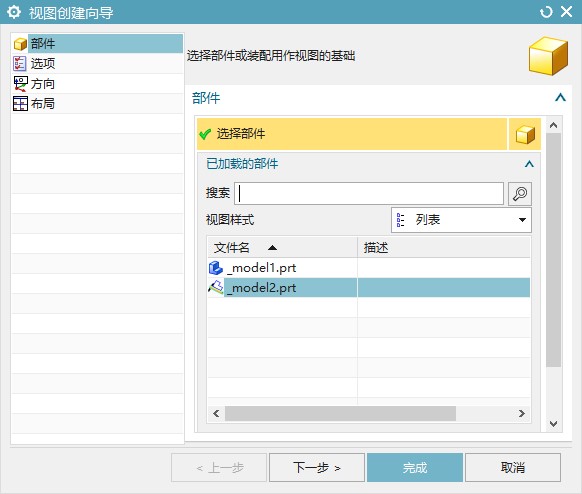Click the horizontal scrollbar right arrow
The image size is (582, 494).
[x=521, y=413]
